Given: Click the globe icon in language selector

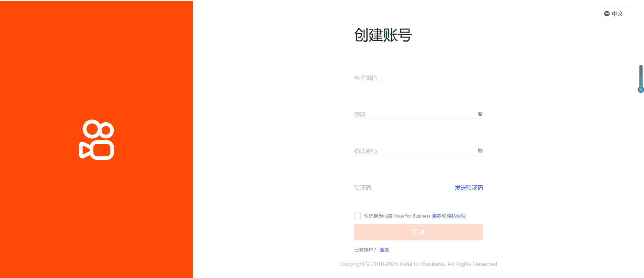Looking at the screenshot, I should click(607, 14).
